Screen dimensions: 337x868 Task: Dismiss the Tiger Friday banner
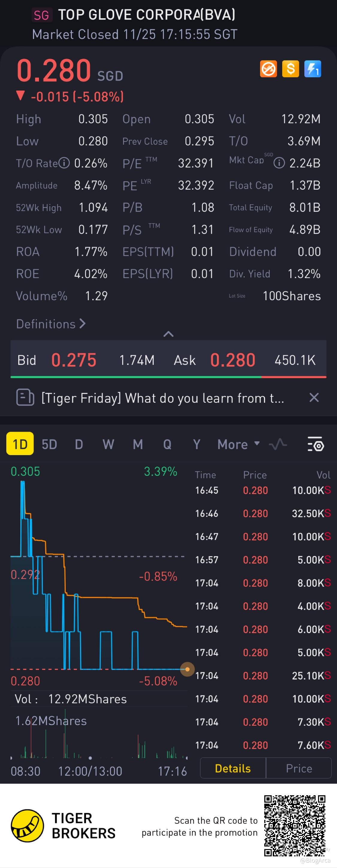314,398
